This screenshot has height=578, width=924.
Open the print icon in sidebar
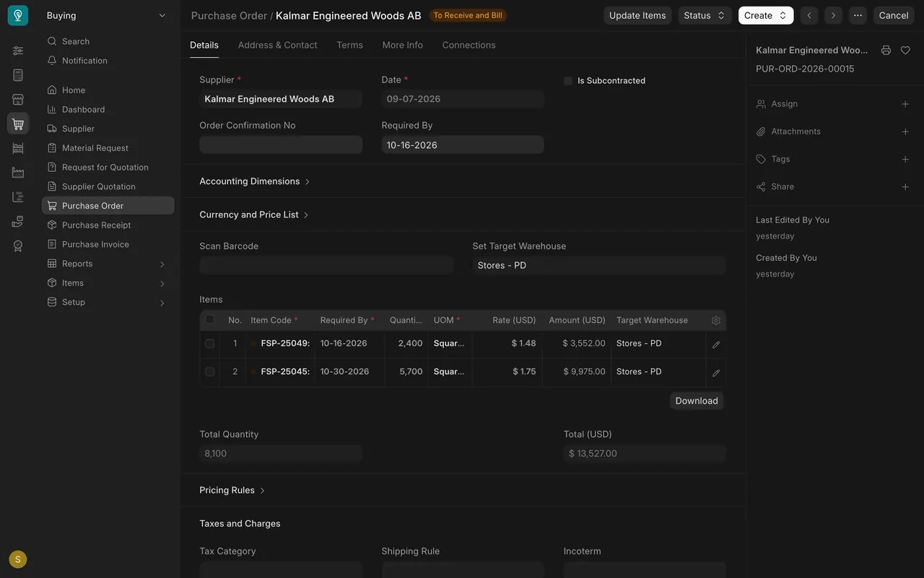pos(886,51)
